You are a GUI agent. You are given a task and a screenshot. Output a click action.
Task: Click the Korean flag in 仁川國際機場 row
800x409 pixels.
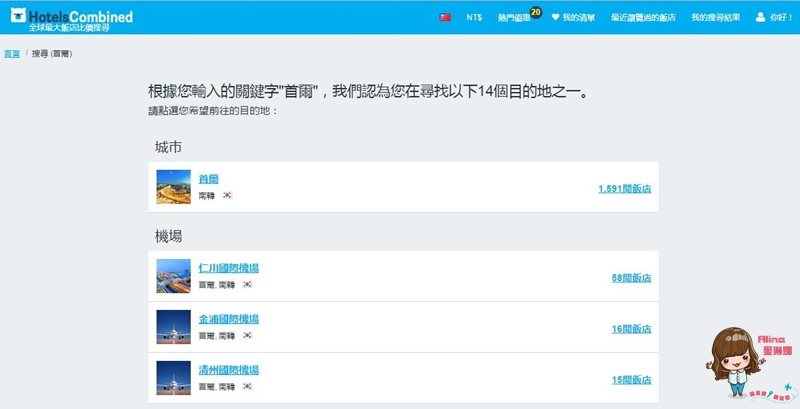tap(247, 285)
